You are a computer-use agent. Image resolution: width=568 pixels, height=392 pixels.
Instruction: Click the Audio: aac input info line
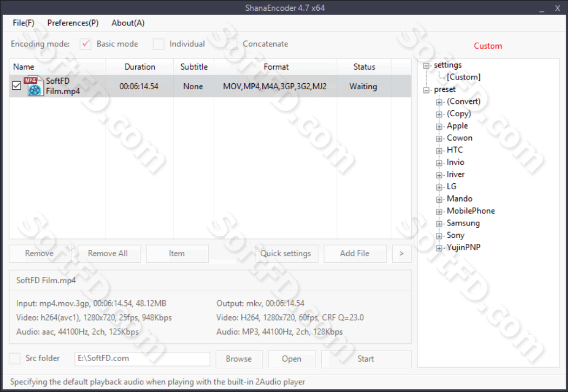pyautogui.click(x=77, y=332)
